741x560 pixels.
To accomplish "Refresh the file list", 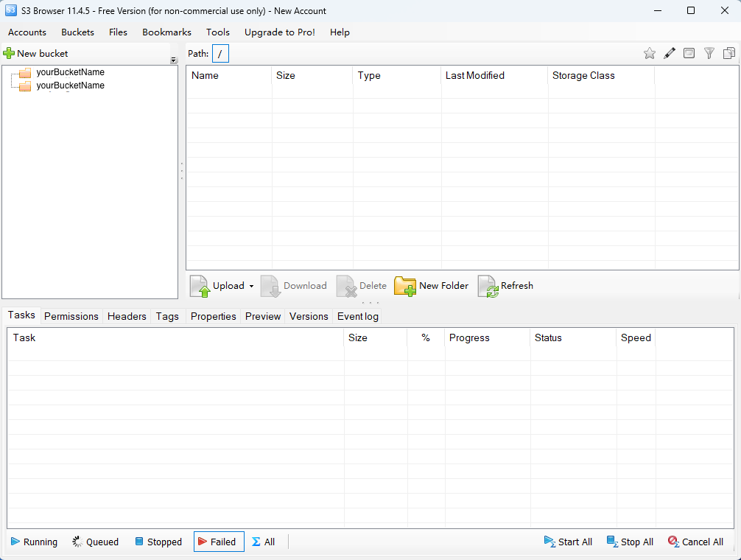I will [x=505, y=286].
